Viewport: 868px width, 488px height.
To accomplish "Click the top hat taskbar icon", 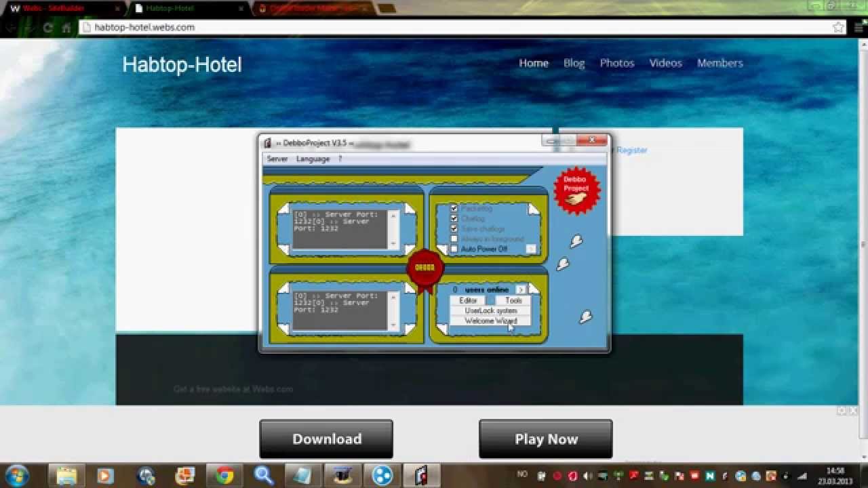I will tap(342, 476).
